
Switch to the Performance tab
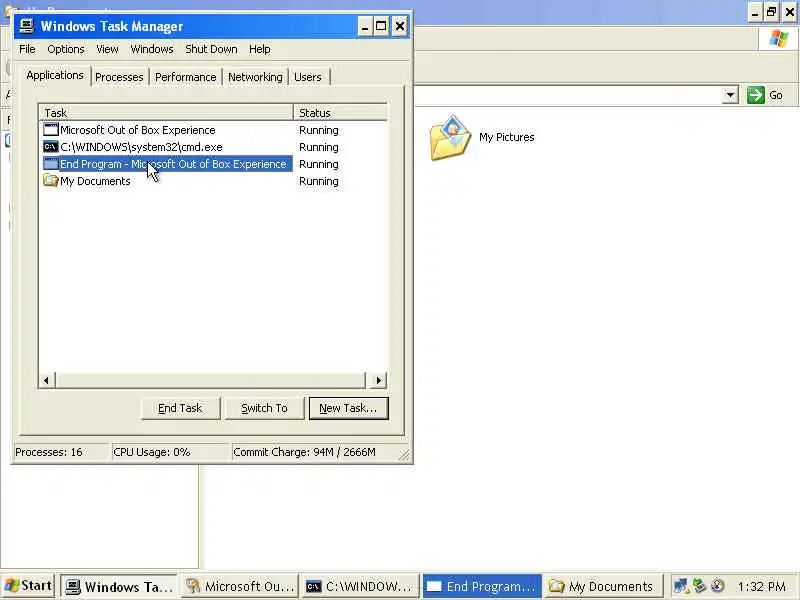(x=186, y=77)
